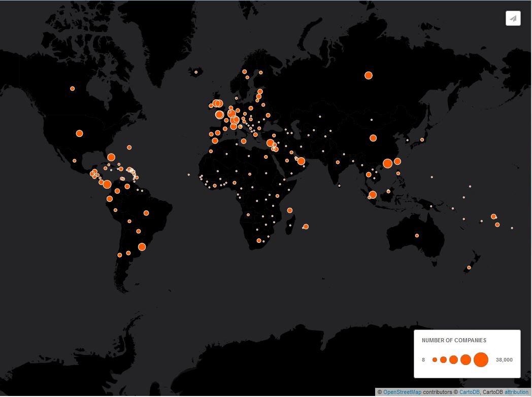Open the first CartoDB link in the footer
Image resolution: width=532 pixels, height=397 pixels.
(x=470, y=392)
